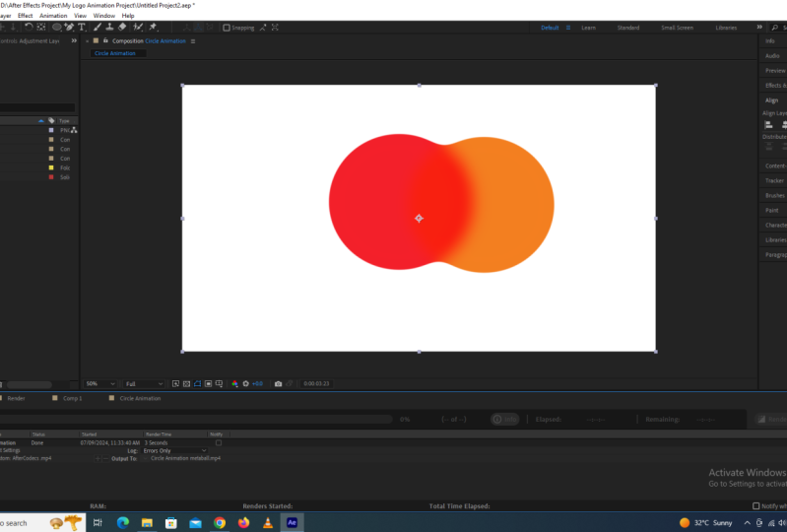Switch to the Libraries workspace
The height and width of the screenshot is (532, 787).
pos(726,28)
